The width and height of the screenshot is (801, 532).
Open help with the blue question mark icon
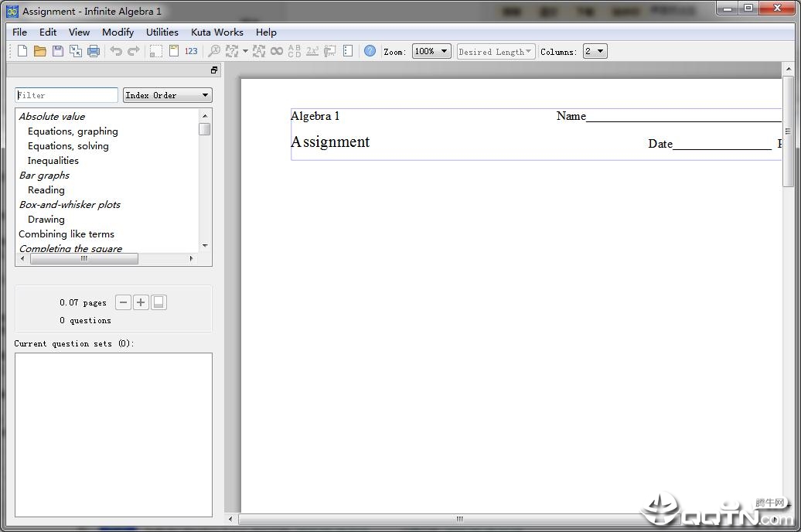370,50
